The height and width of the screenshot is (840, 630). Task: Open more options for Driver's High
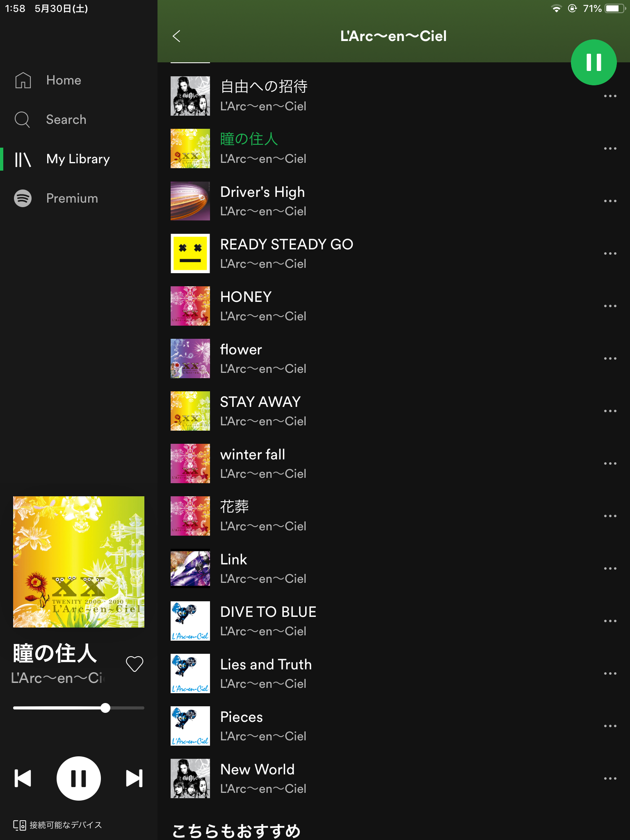coord(610,201)
